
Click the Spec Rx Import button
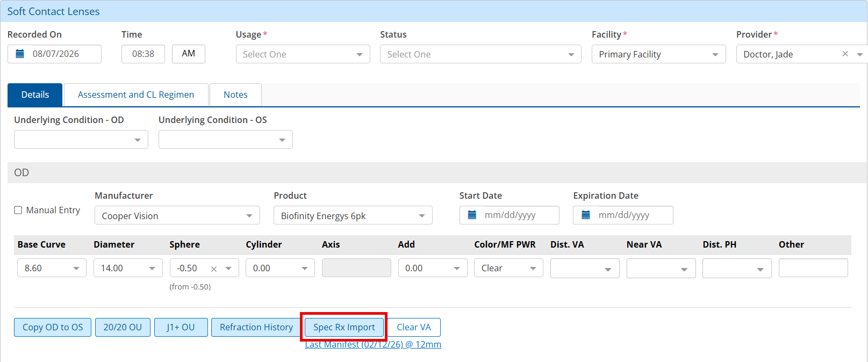pyautogui.click(x=344, y=327)
